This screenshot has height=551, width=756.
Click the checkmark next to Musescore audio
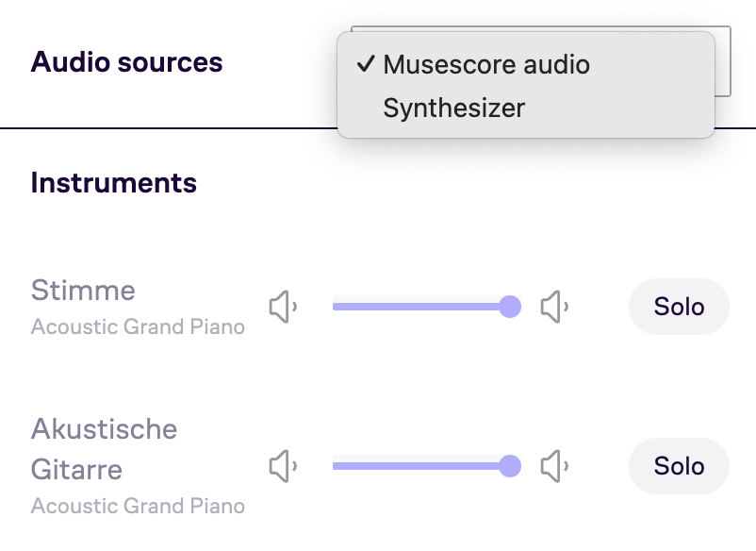(x=366, y=64)
